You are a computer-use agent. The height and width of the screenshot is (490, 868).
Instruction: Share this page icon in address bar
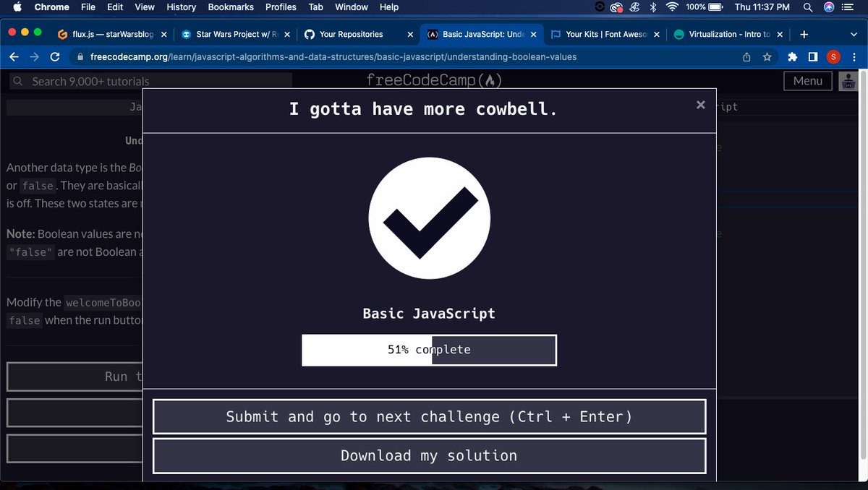746,56
